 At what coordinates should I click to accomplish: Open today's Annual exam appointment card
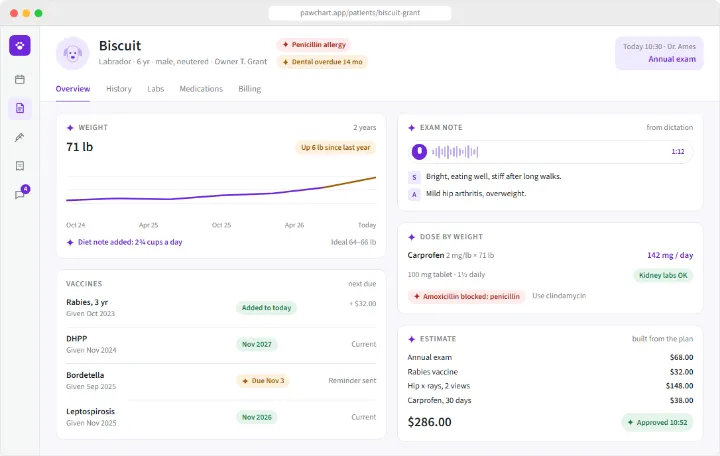point(659,53)
